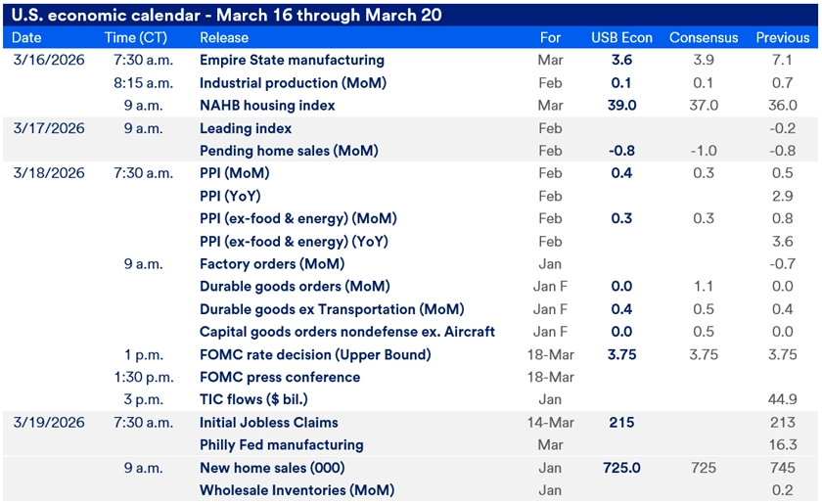Image resolution: width=822 pixels, height=504 pixels.
Task: Click the core PPI YoY previous value '3.6'
Action: (783, 242)
